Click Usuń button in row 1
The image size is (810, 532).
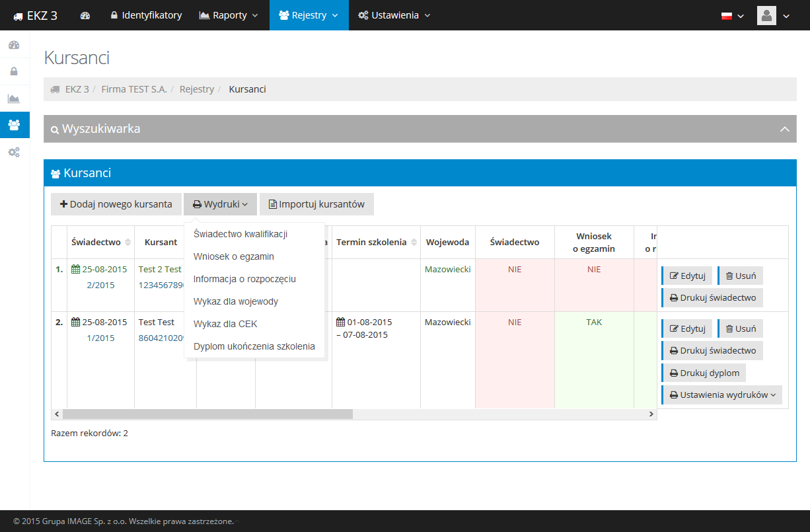pyautogui.click(x=740, y=276)
